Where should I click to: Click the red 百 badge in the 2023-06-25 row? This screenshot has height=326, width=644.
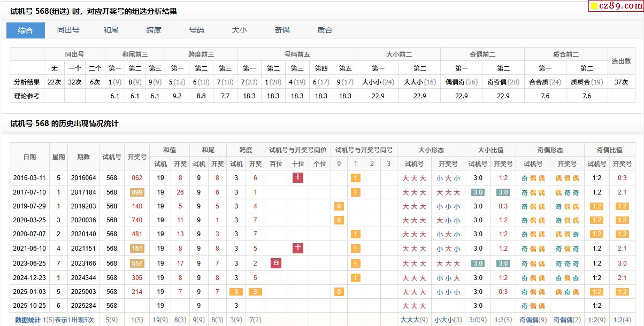(276, 263)
